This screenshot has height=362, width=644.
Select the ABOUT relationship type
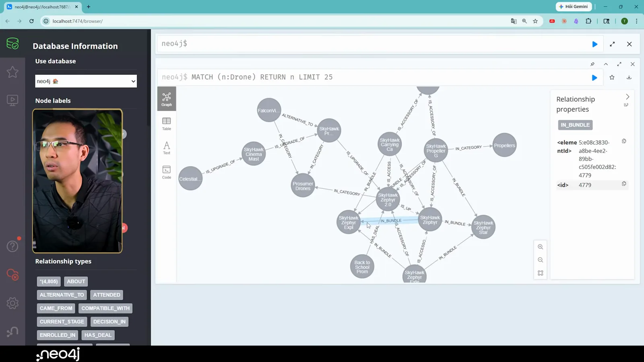tap(76, 282)
